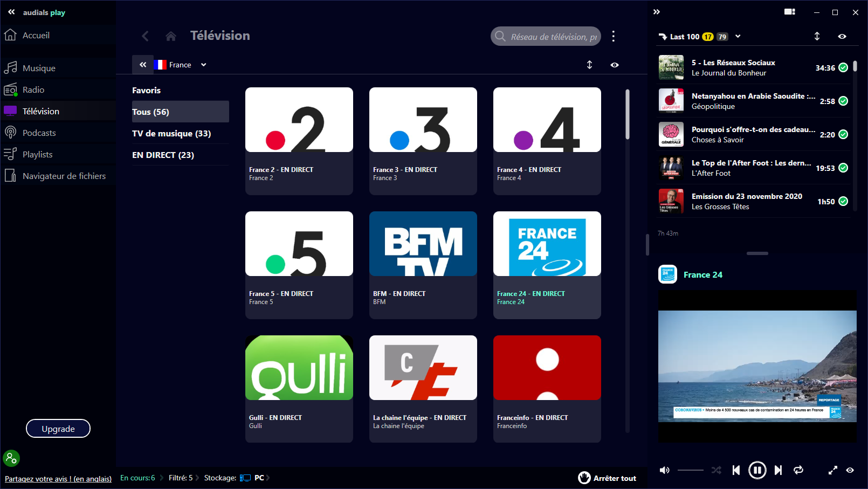868x489 pixels.
Task: Click the France 24 video preview
Action: [x=757, y=366]
